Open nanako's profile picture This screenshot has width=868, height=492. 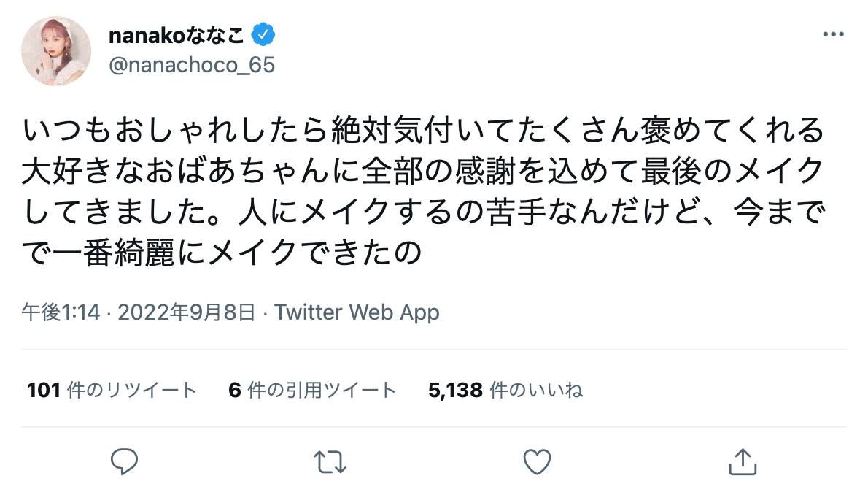click(x=55, y=51)
